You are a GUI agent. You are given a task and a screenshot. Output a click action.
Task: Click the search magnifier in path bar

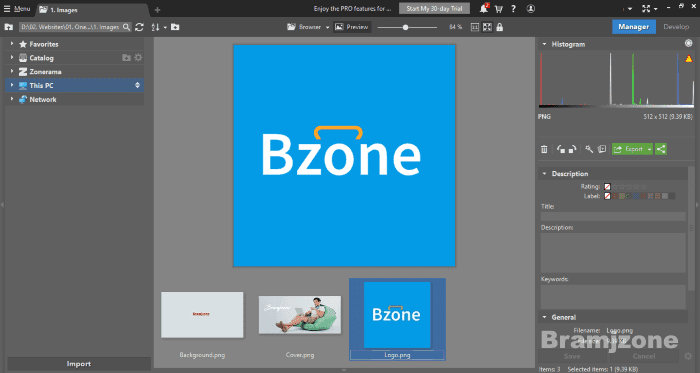tap(126, 27)
